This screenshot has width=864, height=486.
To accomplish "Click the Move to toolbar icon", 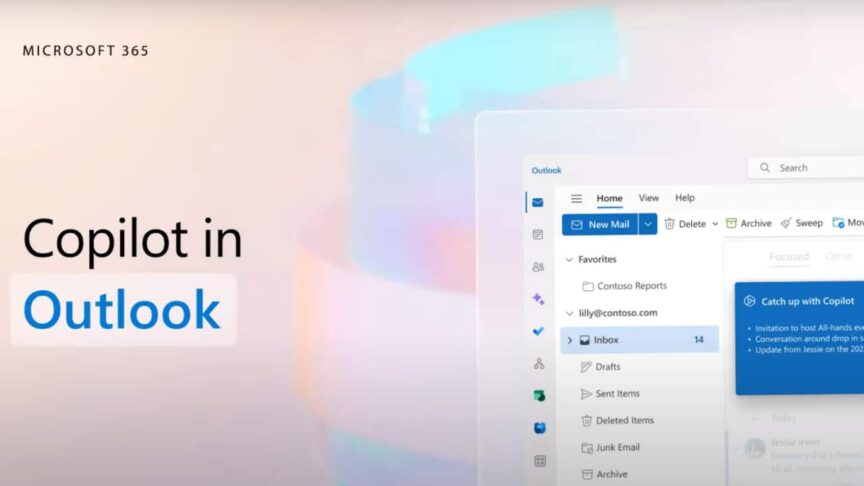I will [838, 223].
